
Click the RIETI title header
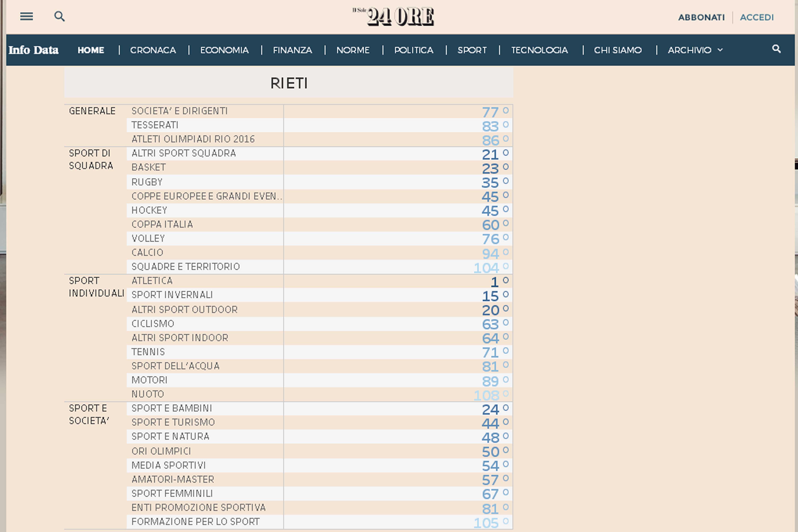coord(289,83)
